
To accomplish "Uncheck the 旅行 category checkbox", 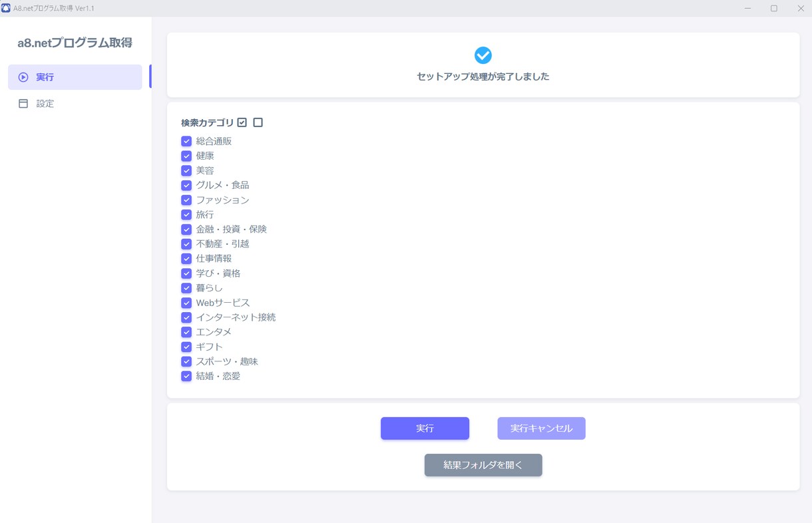I will point(186,214).
